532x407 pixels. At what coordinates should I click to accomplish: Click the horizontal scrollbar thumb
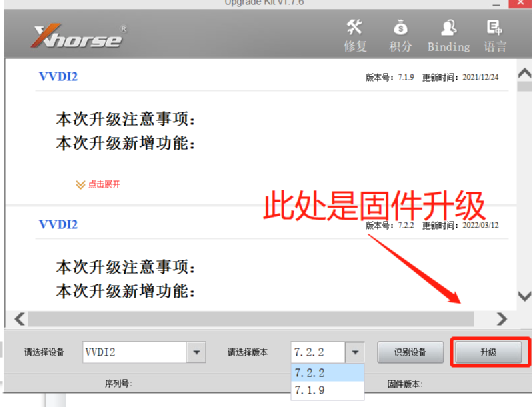251,319
